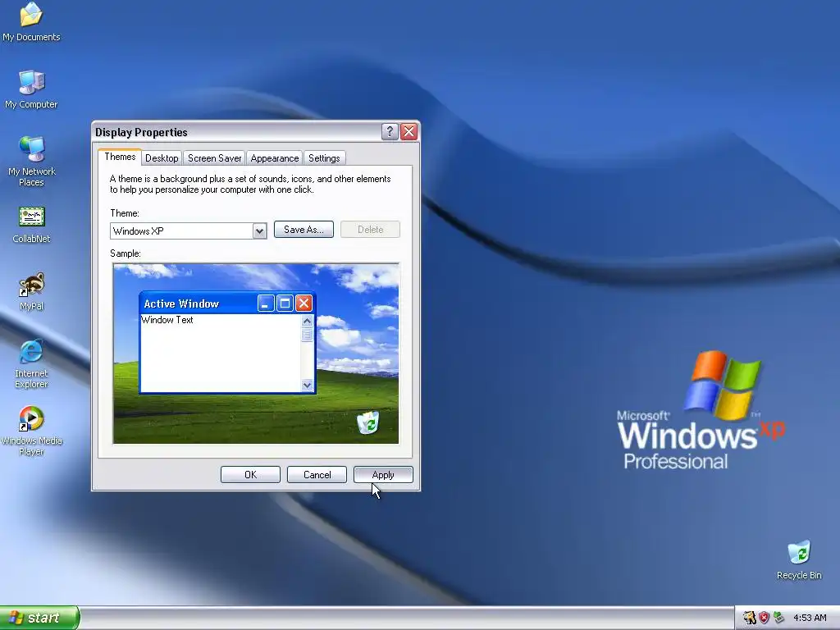Select the My Computer desktop icon
This screenshot has width=840, height=630.
click(31, 89)
